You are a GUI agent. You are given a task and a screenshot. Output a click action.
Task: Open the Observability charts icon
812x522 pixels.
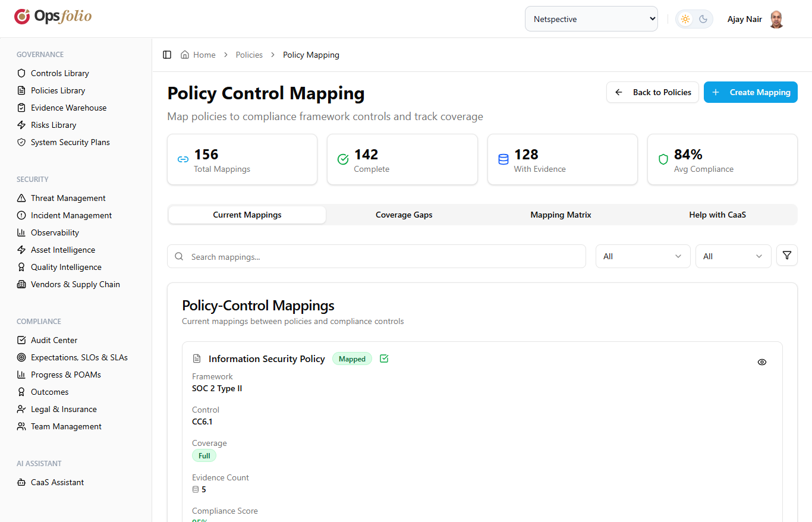[20, 232]
